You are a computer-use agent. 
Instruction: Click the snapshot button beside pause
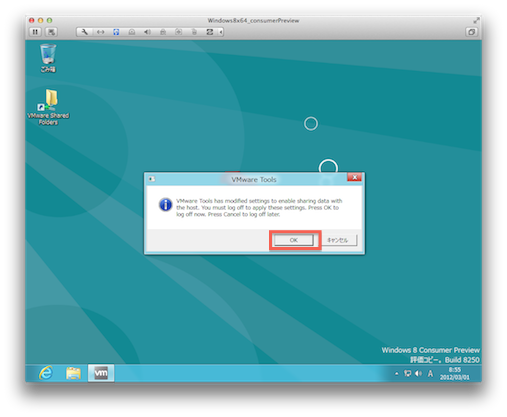coord(51,32)
